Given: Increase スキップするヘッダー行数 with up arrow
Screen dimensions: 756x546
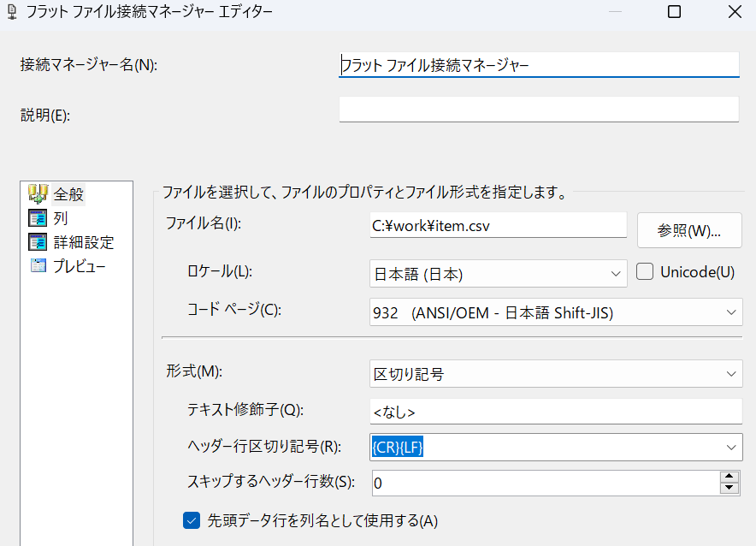Looking at the screenshot, I should (x=729, y=477).
